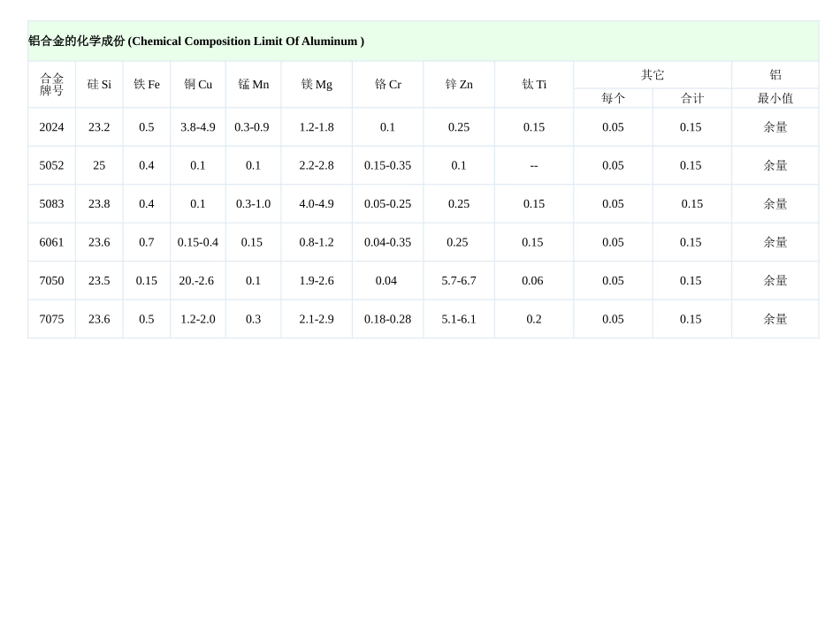The width and height of the screenshot is (840, 630).
Task: Select the '锌 Zn' column header
Action: [x=459, y=85]
